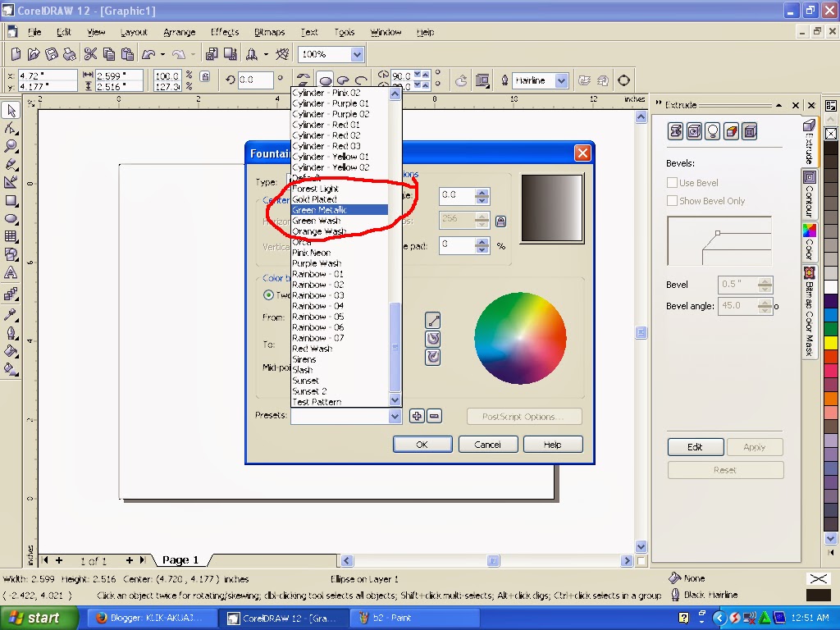Select the Shape tool in the toolbox
Viewport: 840px width, 630px height.
(x=11, y=129)
